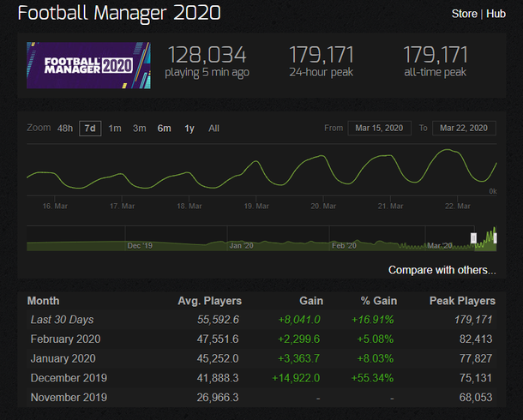523x420 pixels.
Task: Open Compare with others link
Action: coord(442,270)
